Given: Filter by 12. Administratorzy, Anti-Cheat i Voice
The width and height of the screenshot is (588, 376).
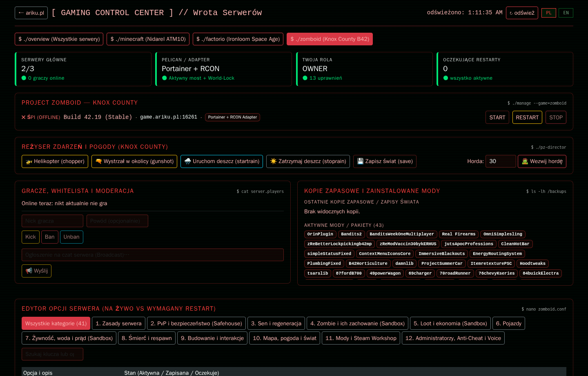Looking at the screenshot, I should (453, 338).
